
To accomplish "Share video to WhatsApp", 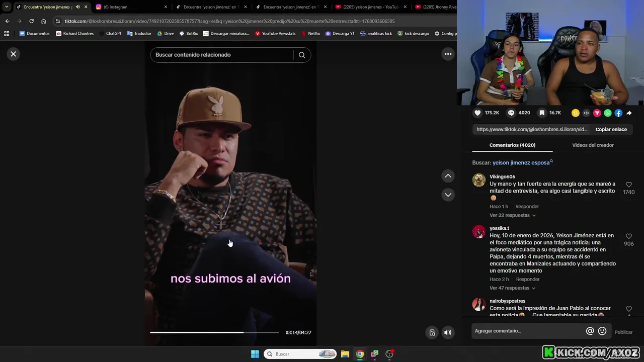I will pyautogui.click(x=608, y=113).
